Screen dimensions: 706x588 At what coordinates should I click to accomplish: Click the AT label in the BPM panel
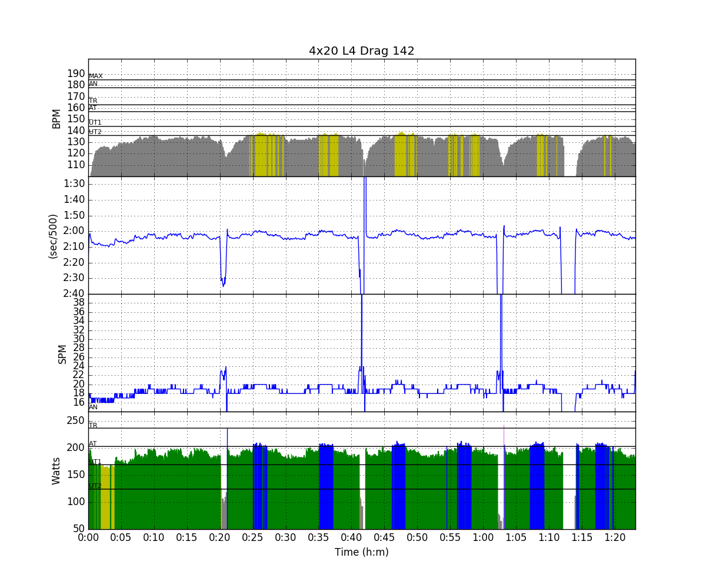point(93,108)
